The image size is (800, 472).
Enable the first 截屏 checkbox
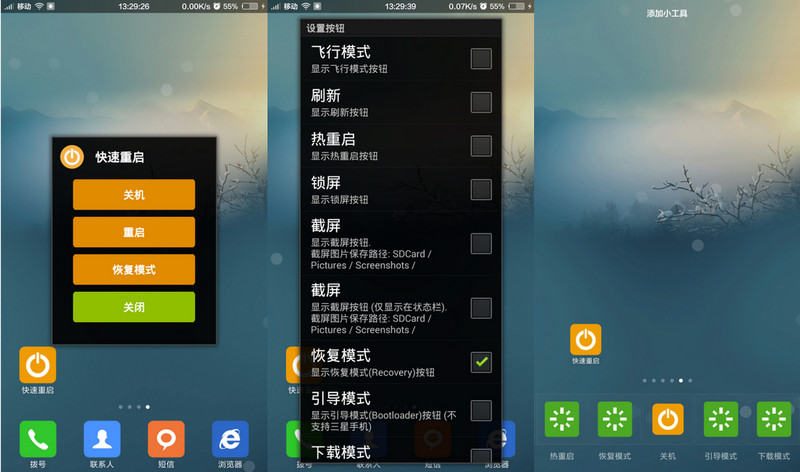tap(481, 243)
